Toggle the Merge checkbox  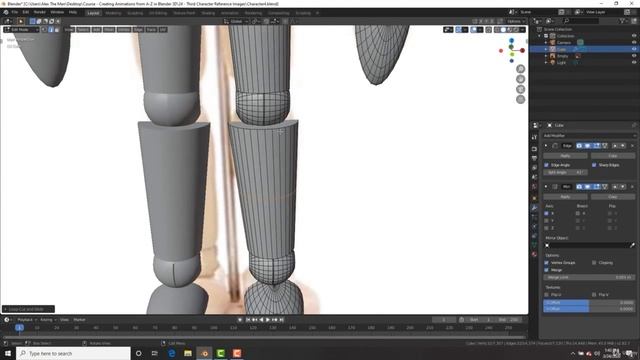(x=547, y=270)
